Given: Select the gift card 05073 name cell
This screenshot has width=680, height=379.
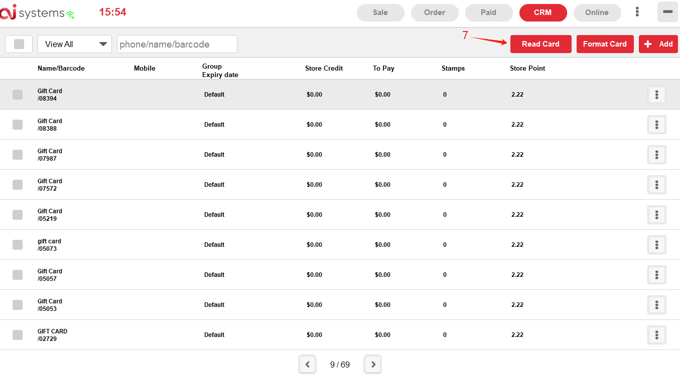Looking at the screenshot, I should (49, 245).
